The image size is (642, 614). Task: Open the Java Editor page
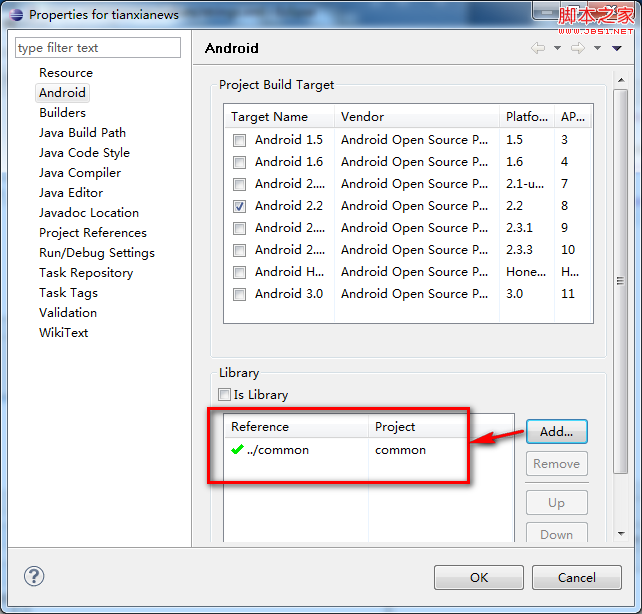point(71,193)
